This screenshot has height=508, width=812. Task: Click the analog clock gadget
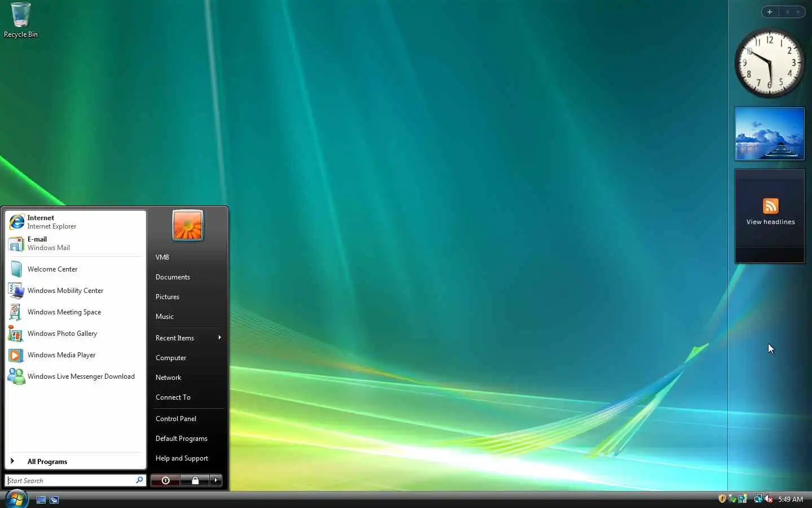[770, 63]
